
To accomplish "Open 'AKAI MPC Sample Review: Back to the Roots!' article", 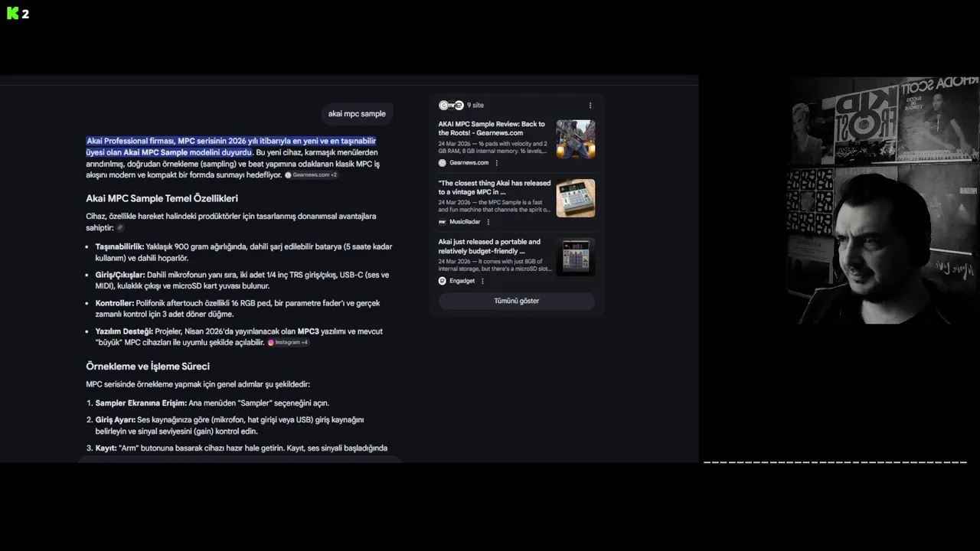I will [x=492, y=129].
